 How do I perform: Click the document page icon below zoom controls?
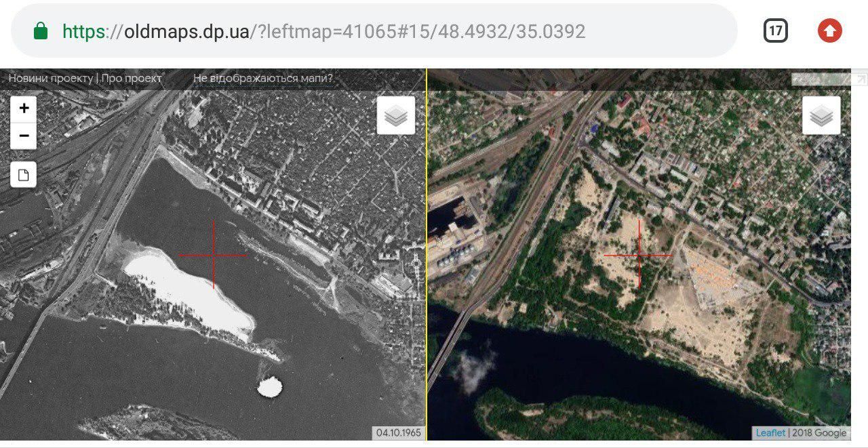pyautogui.click(x=24, y=175)
